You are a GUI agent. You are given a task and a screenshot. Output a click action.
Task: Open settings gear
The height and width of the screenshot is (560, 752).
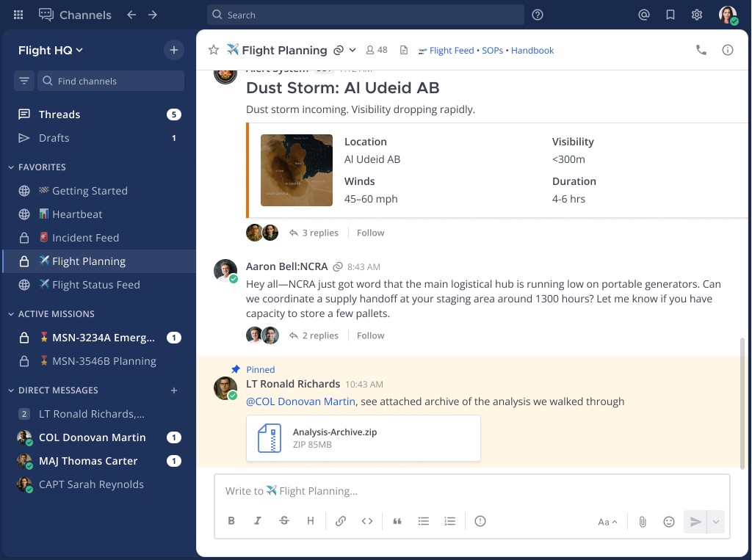point(697,15)
